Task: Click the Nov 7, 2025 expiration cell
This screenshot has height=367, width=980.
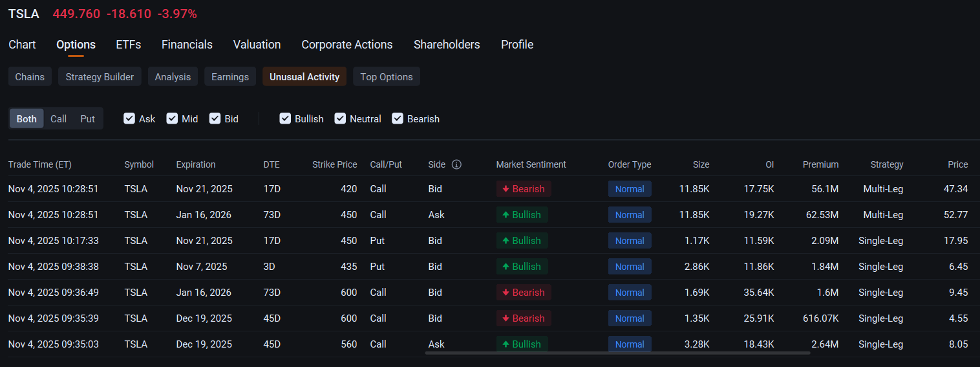Action: pyautogui.click(x=202, y=267)
